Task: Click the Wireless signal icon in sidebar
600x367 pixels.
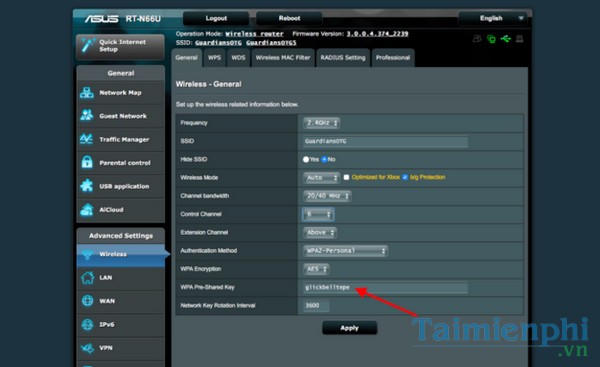Action: pyautogui.click(x=87, y=254)
